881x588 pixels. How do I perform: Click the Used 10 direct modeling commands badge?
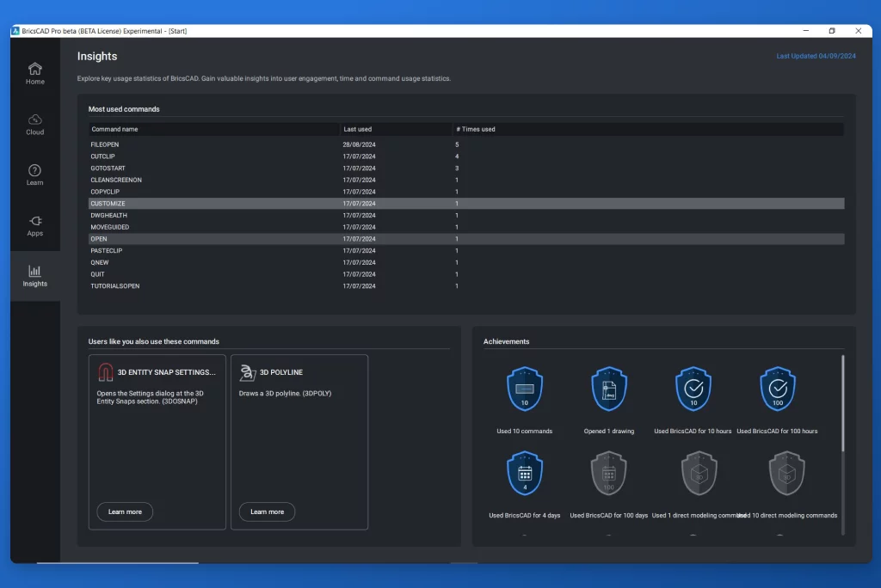click(x=786, y=473)
